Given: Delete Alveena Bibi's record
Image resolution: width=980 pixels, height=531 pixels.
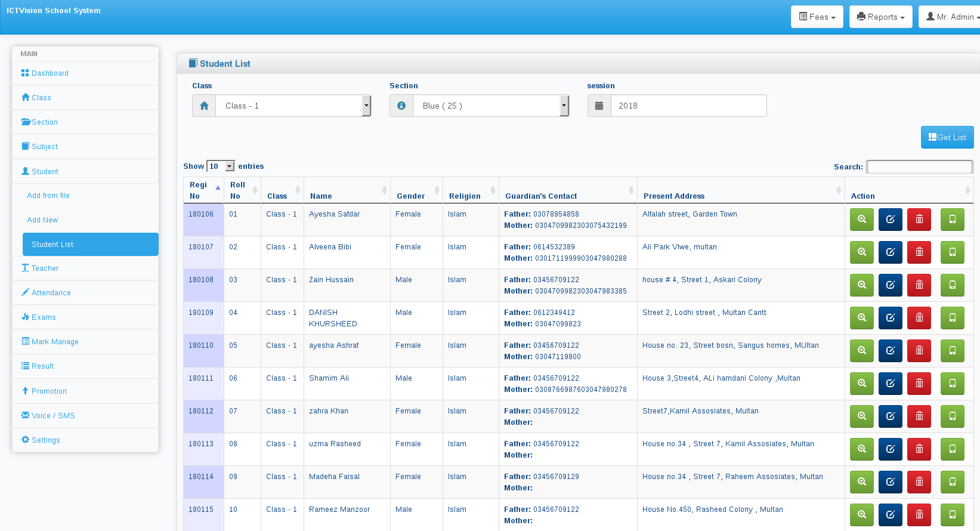Looking at the screenshot, I should (919, 252).
